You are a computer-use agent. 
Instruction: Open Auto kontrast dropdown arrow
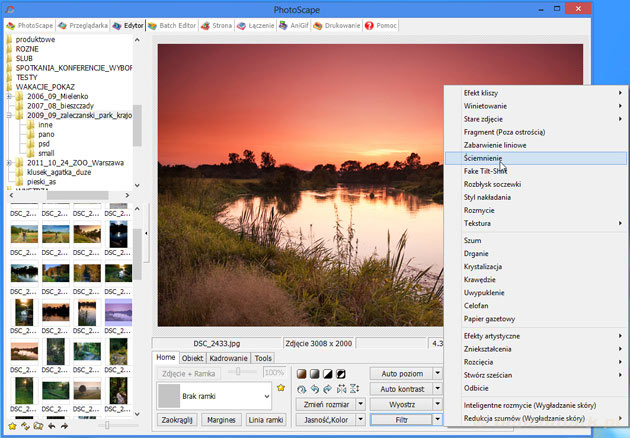point(437,388)
